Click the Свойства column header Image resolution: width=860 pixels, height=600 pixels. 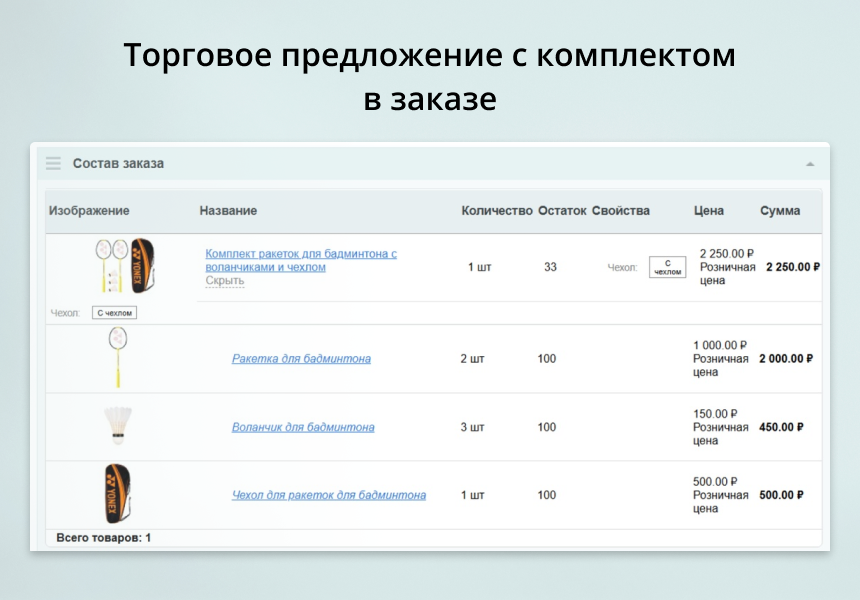pyautogui.click(x=620, y=211)
